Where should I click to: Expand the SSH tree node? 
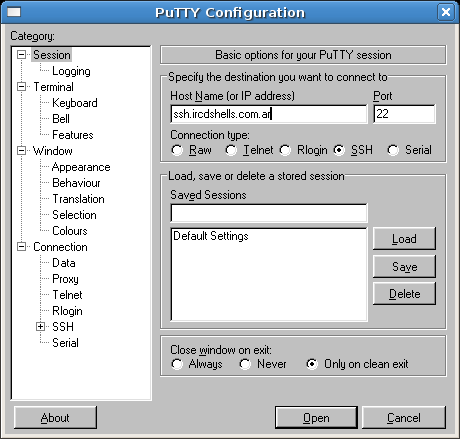40,327
